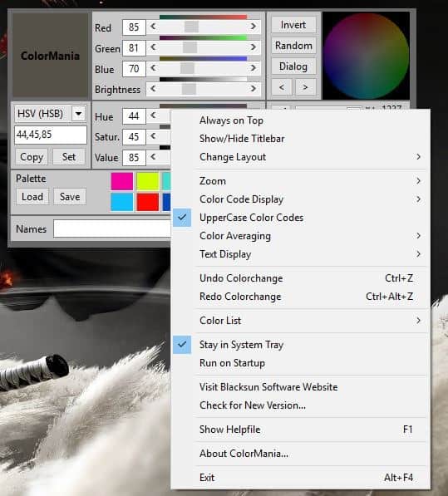This screenshot has width=448, height=496.
Task: Click the Green slider right arrow
Action: [254, 47]
